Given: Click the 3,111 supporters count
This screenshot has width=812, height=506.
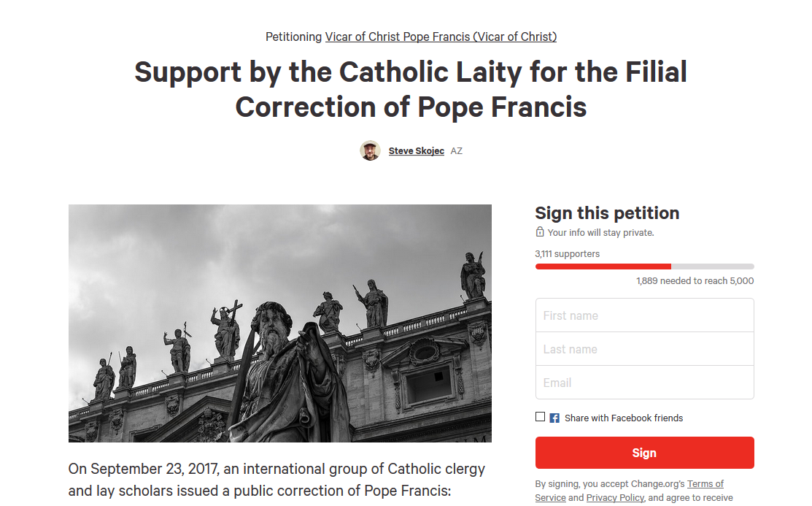Looking at the screenshot, I should click(x=567, y=254).
